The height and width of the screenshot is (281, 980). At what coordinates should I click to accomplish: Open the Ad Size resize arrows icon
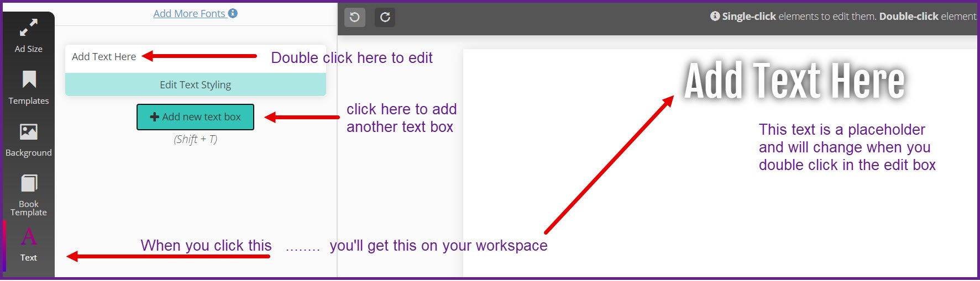pyautogui.click(x=29, y=28)
